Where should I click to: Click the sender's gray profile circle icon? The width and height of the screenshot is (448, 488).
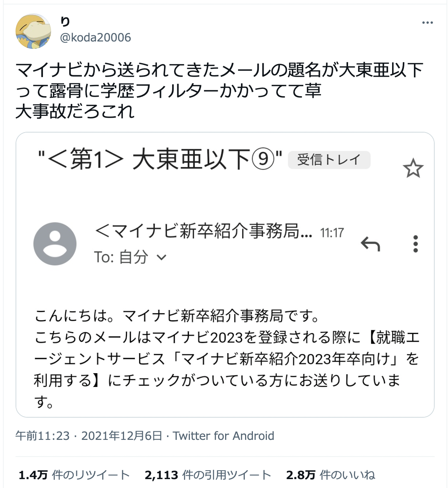(x=54, y=244)
